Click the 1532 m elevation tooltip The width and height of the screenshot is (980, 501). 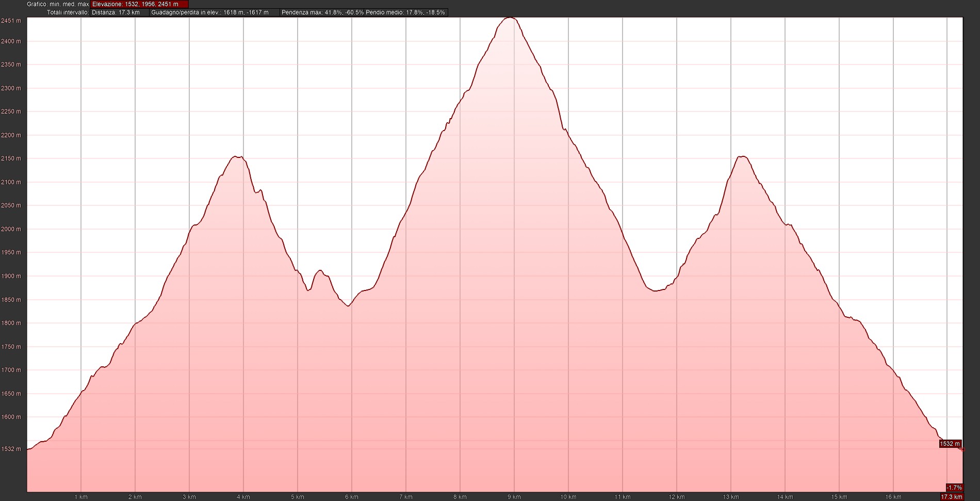pos(950,444)
